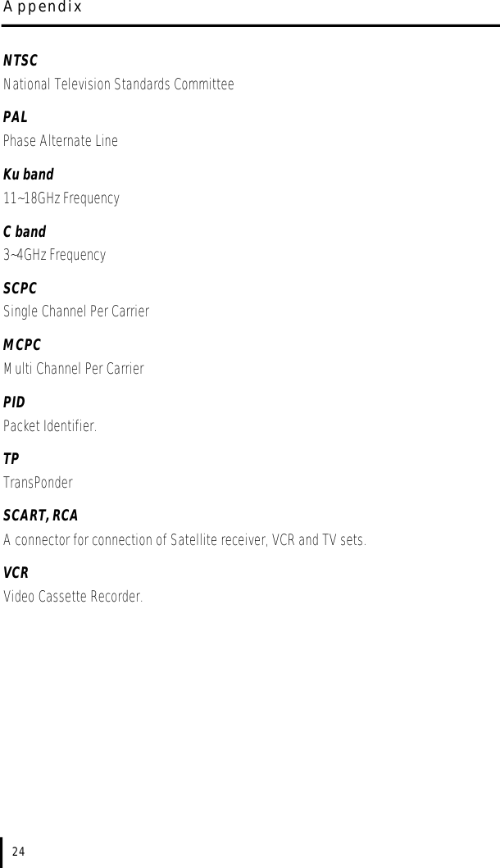
Task: Click the 3~4GHz Frequency text
Action: click(x=54, y=255)
